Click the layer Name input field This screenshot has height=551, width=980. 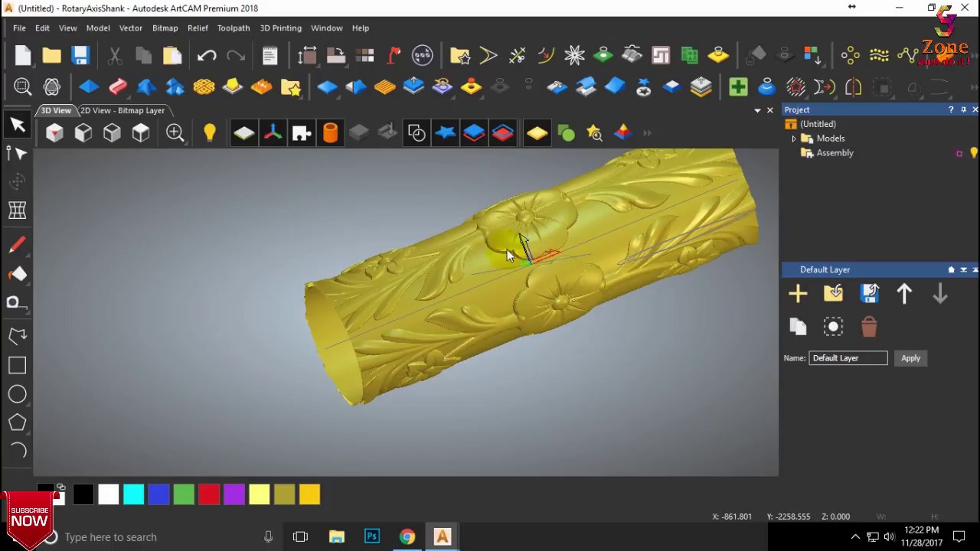pyautogui.click(x=848, y=358)
